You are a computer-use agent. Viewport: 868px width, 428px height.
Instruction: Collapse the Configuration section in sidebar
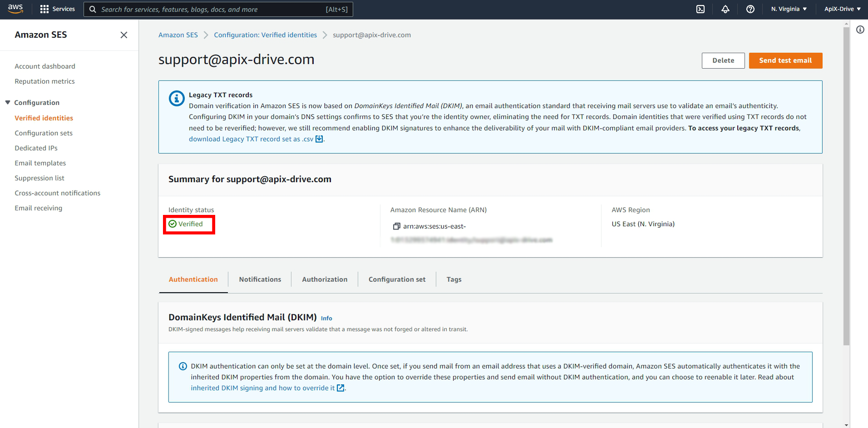click(x=8, y=103)
